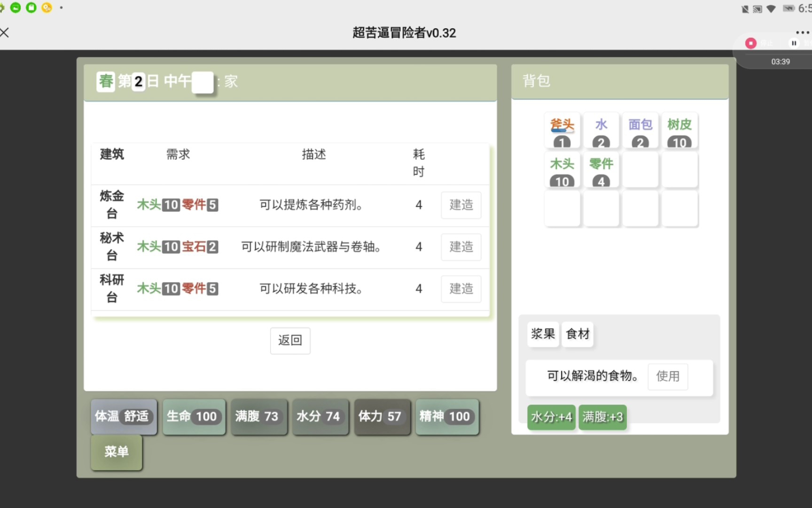Click the 背包 panel header

[x=620, y=81]
